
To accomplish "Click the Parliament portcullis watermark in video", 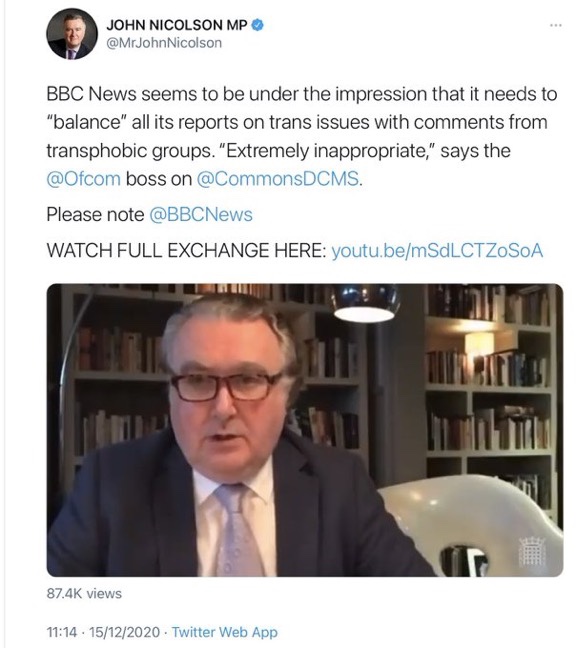I will (532, 550).
